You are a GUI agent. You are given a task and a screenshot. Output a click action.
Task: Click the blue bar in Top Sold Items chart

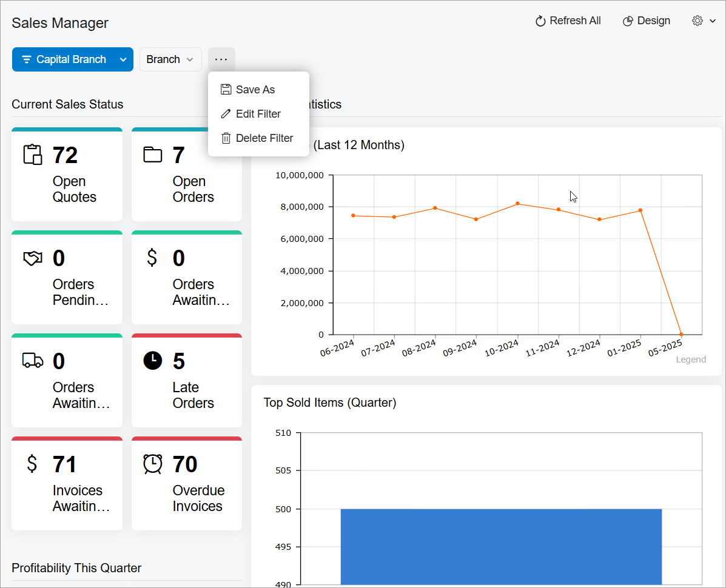tap(501, 546)
